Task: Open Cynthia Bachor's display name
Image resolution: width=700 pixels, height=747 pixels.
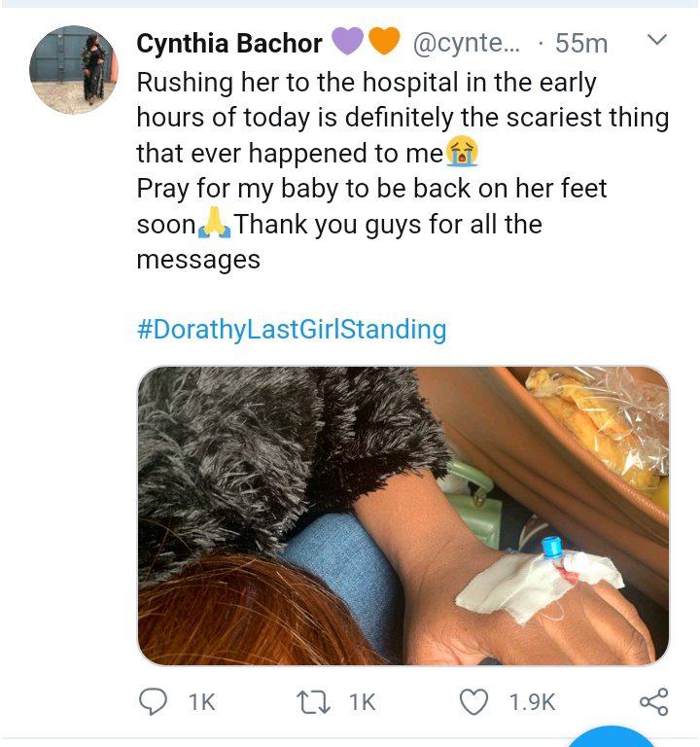Action: coord(229,44)
